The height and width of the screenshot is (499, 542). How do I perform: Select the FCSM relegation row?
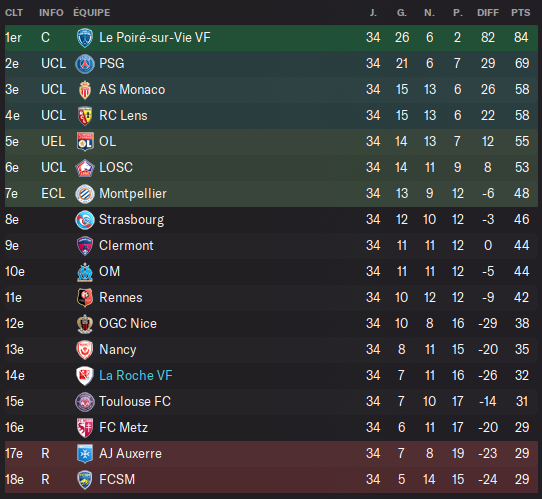[271, 480]
